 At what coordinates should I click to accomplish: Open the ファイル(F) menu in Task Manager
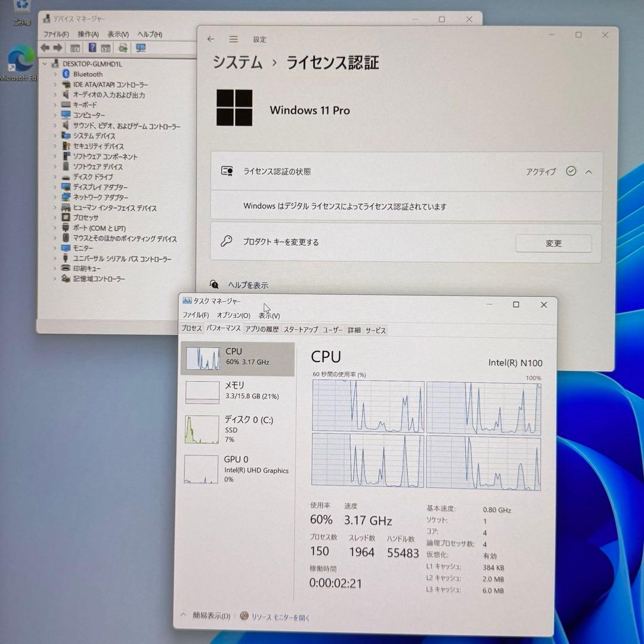[196, 315]
